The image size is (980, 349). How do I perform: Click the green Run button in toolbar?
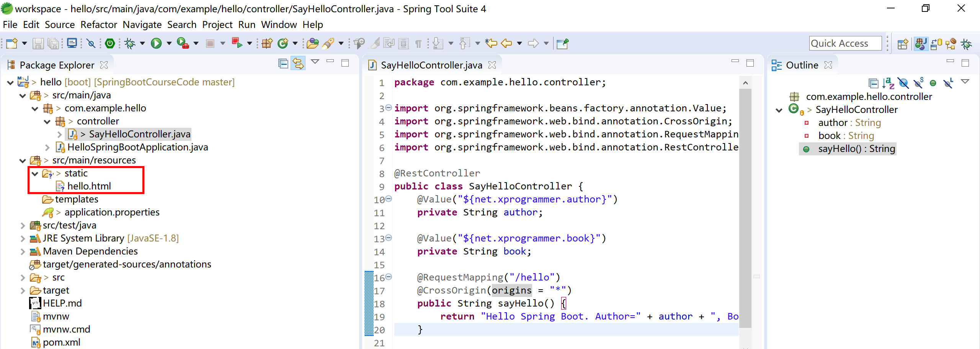coord(156,44)
